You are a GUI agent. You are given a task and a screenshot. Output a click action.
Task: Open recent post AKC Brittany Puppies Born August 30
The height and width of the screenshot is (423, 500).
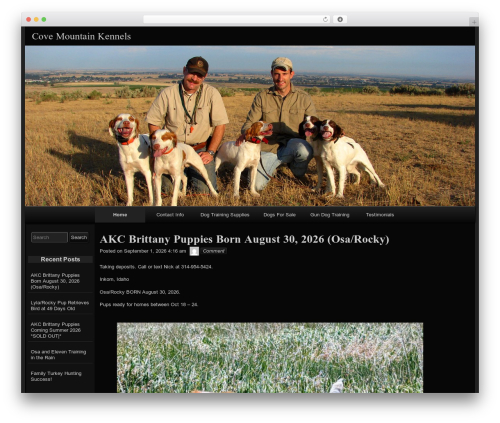55,281
